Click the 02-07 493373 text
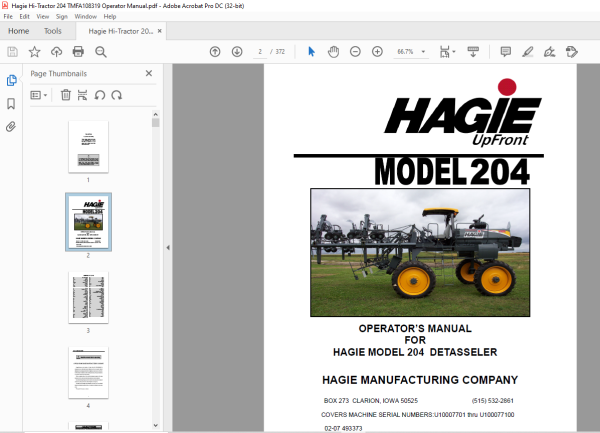This screenshot has width=600, height=433. coord(343,428)
